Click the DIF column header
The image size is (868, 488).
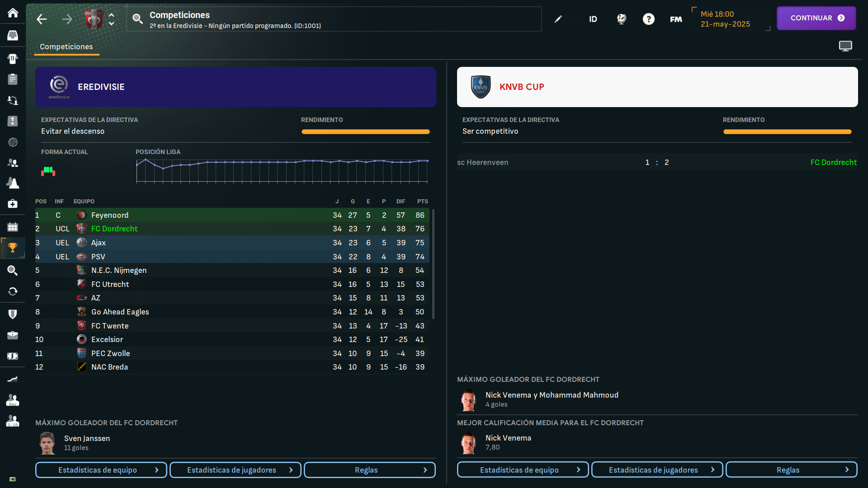click(x=401, y=202)
